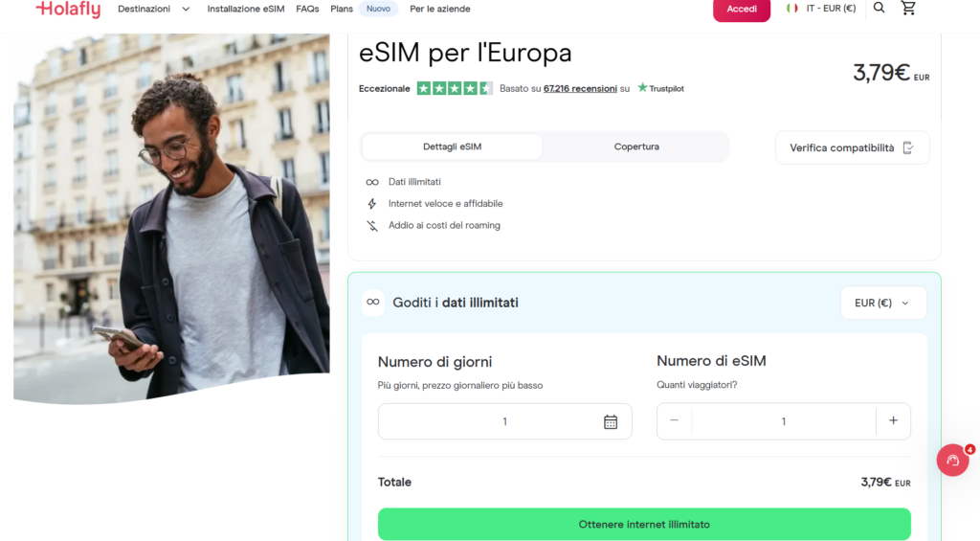The width and height of the screenshot is (980, 541).
Task: Click the Accedi button
Action: point(742,10)
